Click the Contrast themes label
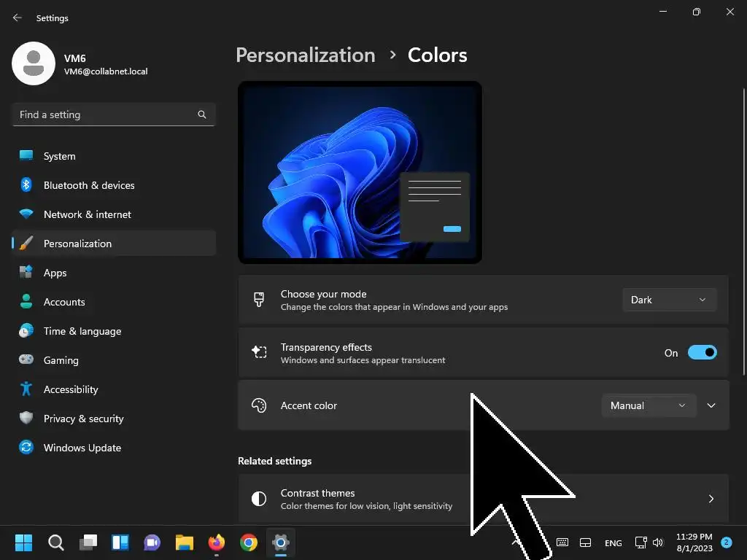 pyautogui.click(x=317, y=493)
